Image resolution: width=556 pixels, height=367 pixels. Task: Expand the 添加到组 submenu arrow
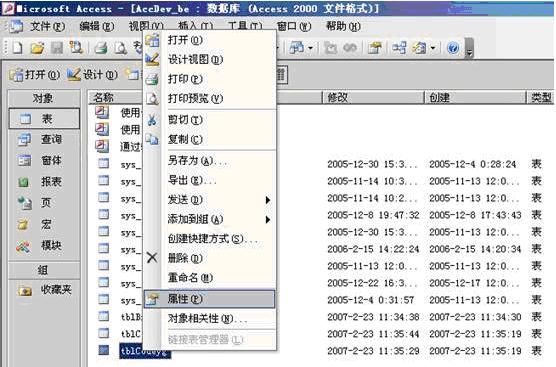coord(268,219)
